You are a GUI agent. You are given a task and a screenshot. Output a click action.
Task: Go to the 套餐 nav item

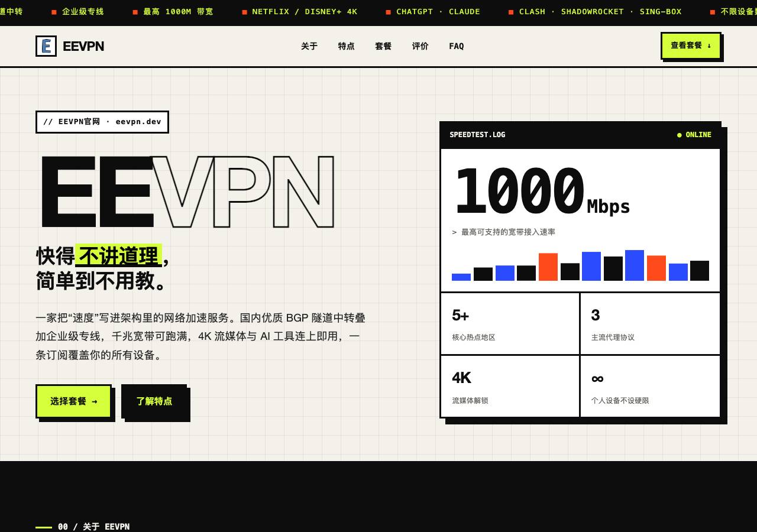383,46
